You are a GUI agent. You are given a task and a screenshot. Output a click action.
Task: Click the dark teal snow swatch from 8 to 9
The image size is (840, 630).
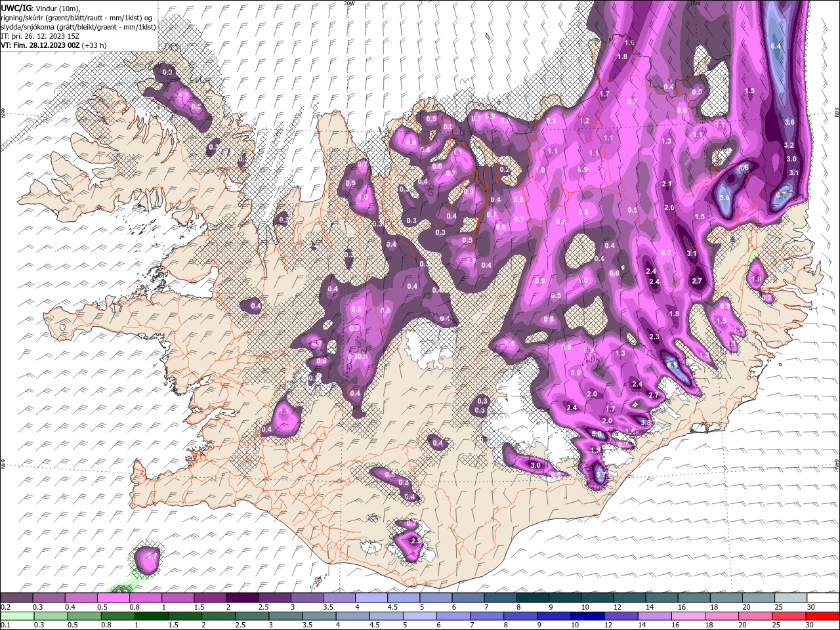(x=533, y=598)
